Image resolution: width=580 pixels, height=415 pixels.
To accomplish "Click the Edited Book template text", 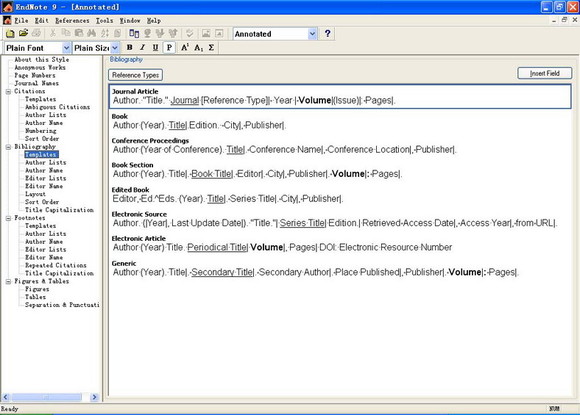I will click(x=228, y=199).
